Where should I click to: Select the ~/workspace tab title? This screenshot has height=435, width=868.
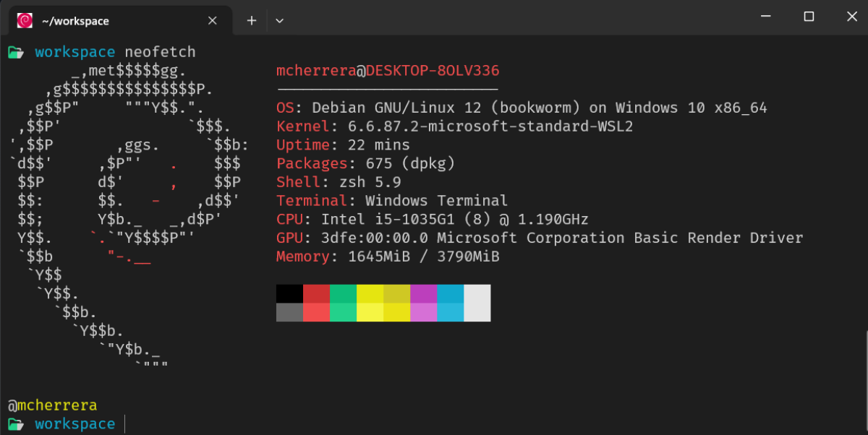click(77, 21)
